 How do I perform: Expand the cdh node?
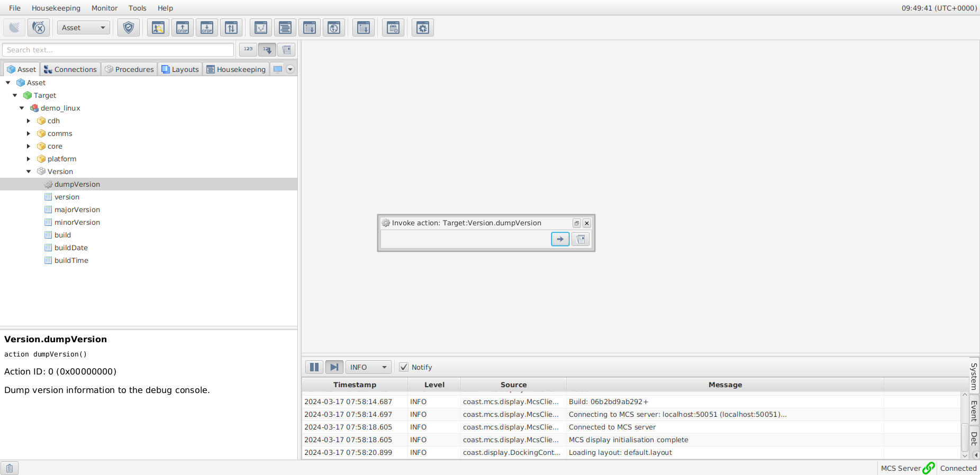coord(29,121)
